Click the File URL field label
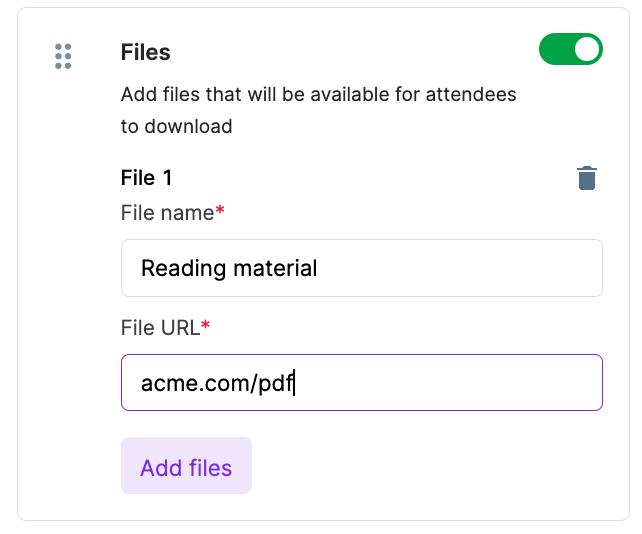Viewport: 642px width, 534px height. (160, 327)
